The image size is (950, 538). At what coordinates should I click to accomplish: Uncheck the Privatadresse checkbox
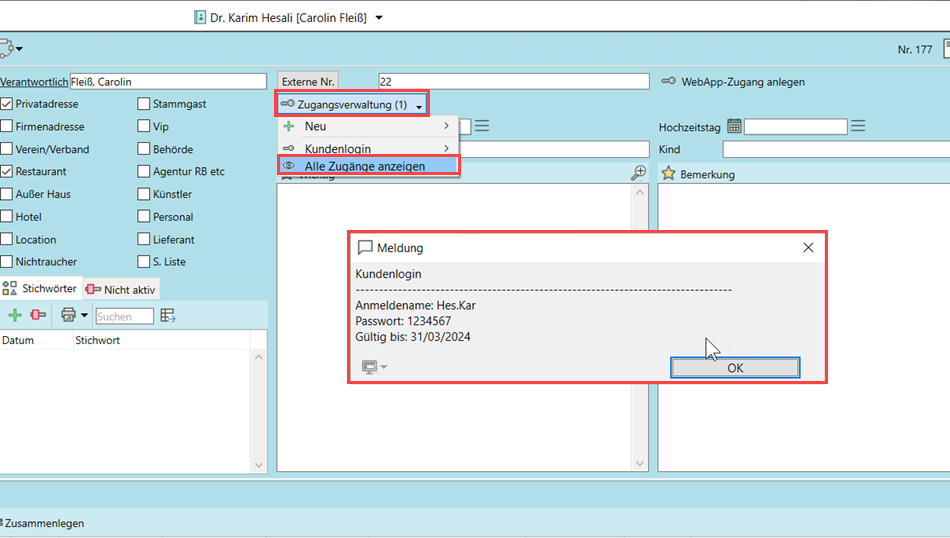7,104
